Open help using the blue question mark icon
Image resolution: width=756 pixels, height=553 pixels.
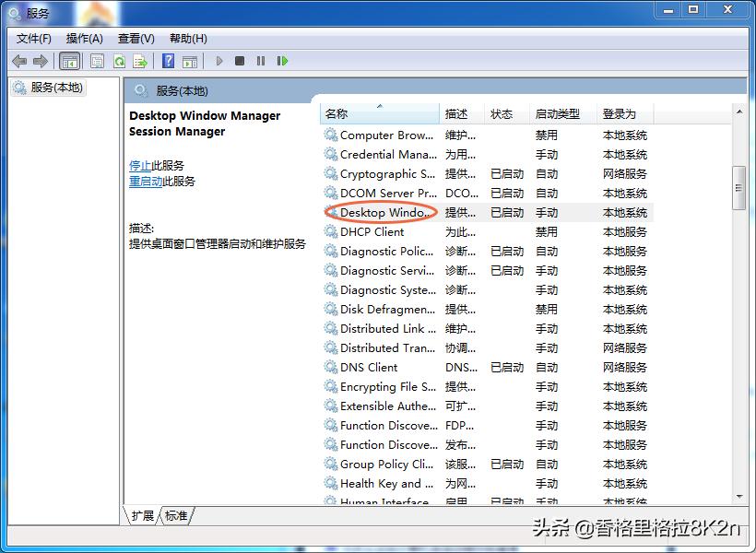[168, 61]
